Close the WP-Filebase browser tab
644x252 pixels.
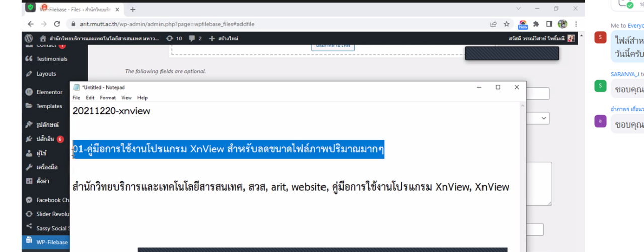(118, 9)
